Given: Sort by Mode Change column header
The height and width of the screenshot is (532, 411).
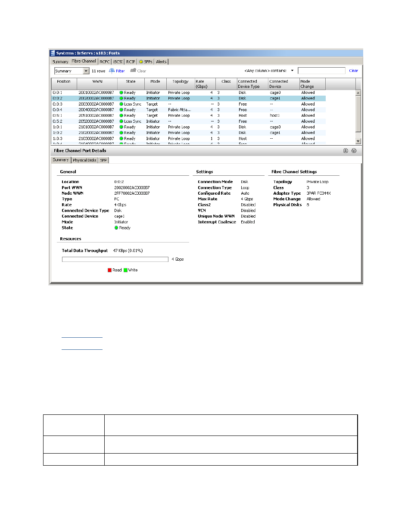Looking at the screenshot, I should (x=312, y=84).
